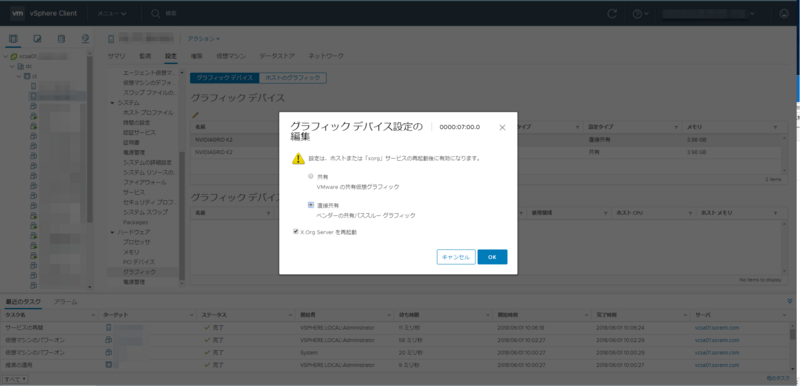Open filter icon on 設定タイプ column header
Viewport: 800px width, 386px height.
point(677,127)
